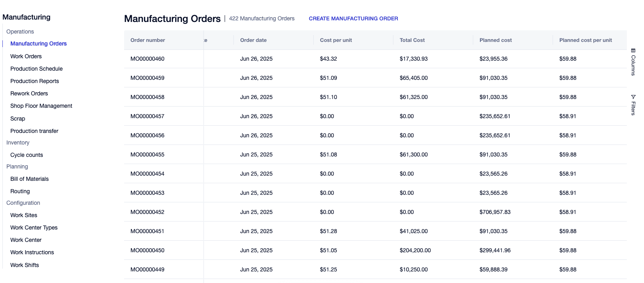Sort by Order number column header
Screen dimensions: 644x283
(x=148, y=40)
